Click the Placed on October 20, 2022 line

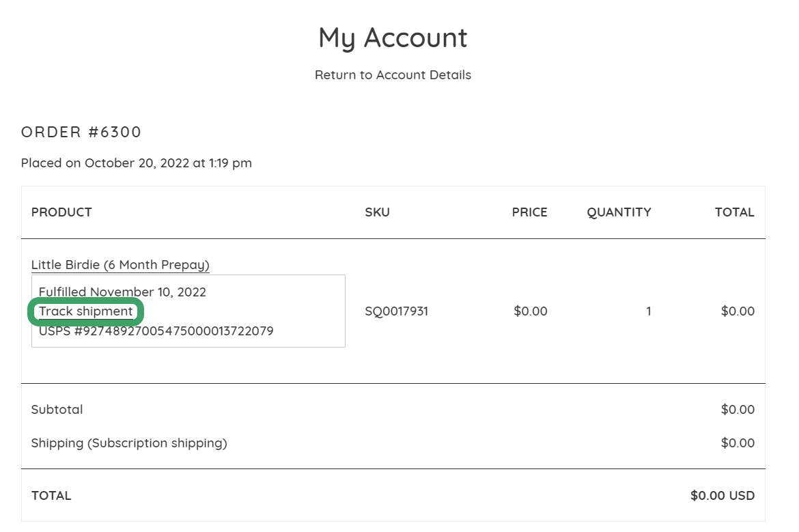coord(137,163)
